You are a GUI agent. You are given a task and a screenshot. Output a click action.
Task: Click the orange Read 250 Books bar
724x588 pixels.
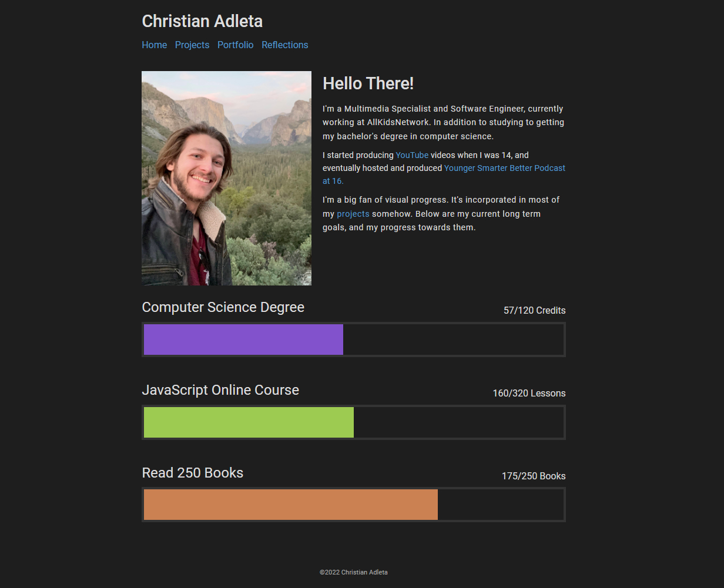[291, 505]
